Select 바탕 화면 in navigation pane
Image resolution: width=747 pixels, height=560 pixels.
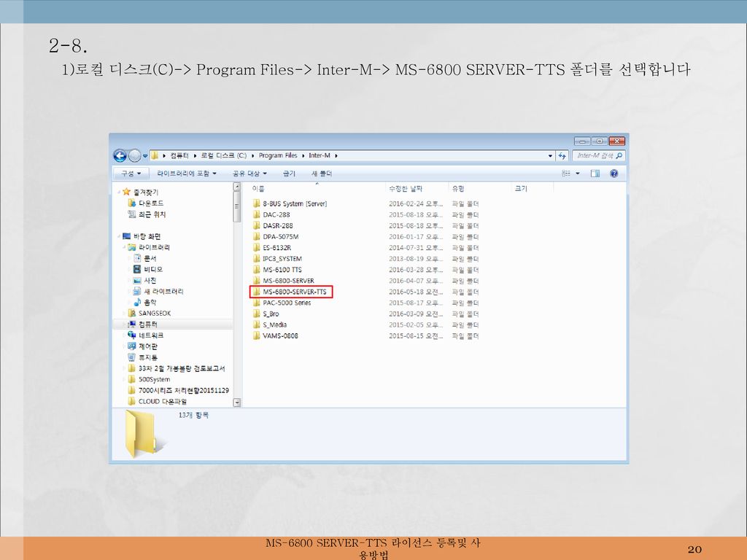[147, 236]
